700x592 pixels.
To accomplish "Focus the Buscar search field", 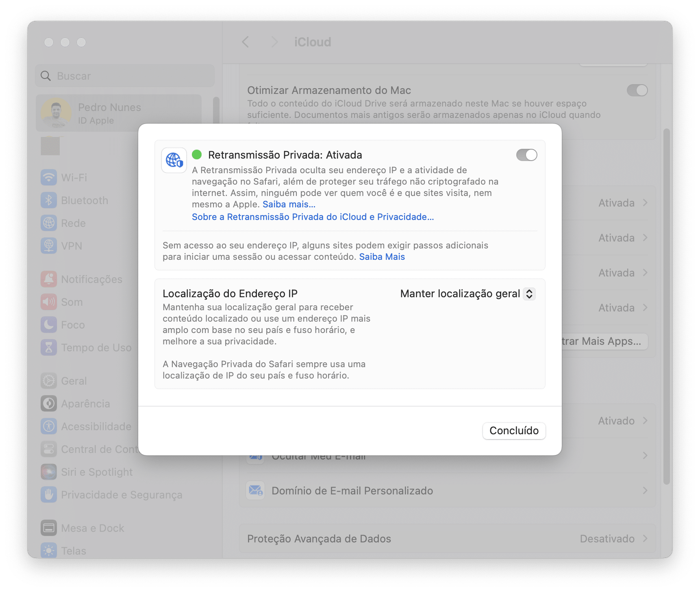I will [x=125, y=76].
